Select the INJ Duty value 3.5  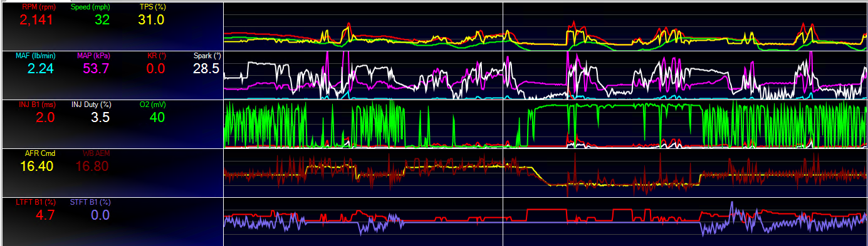pyautogui.click(x=100, y=118)
